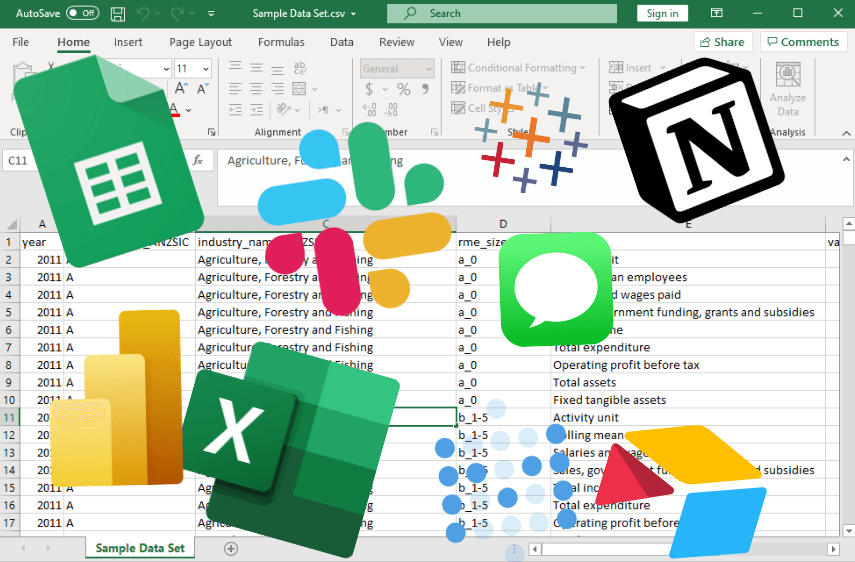Click the Text Direction paragraph icon
855x562 pixels.
324,110
